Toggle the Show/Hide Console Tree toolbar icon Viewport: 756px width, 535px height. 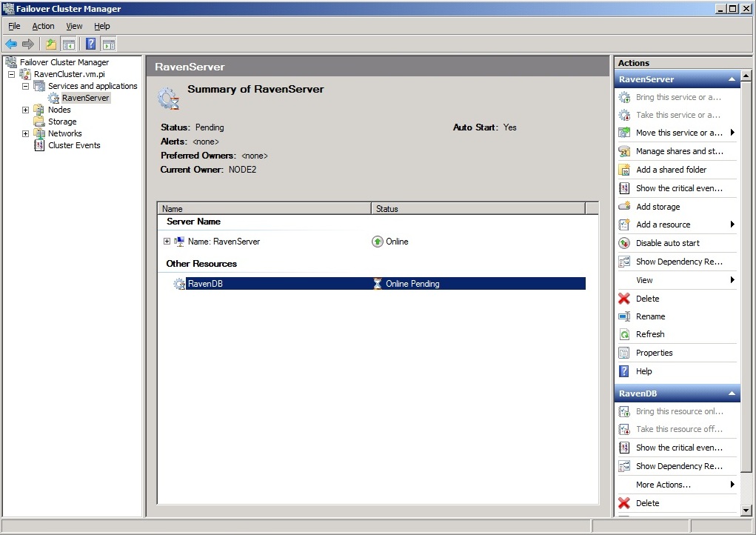(x=69, y=44)
